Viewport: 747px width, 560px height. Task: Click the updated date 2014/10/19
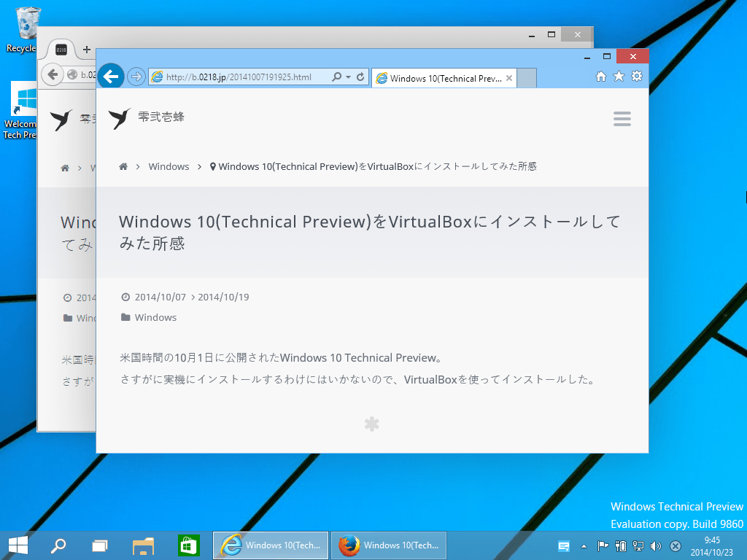(x=223, y=297)
